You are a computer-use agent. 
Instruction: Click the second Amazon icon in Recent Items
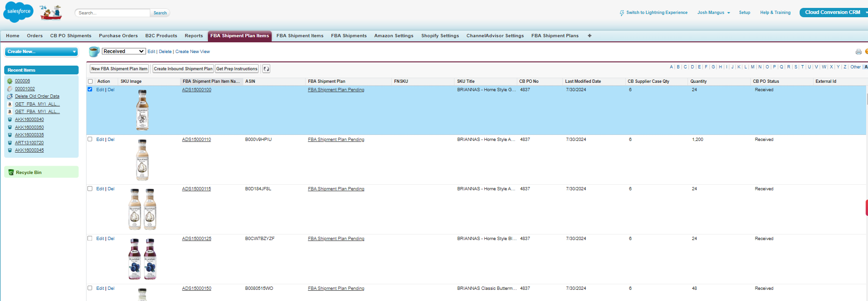pos(10,112)
